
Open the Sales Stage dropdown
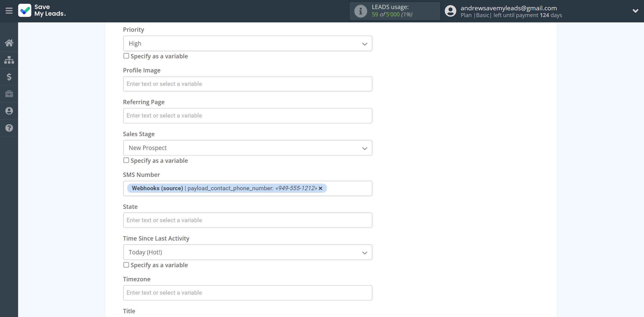tap(248, 148)
